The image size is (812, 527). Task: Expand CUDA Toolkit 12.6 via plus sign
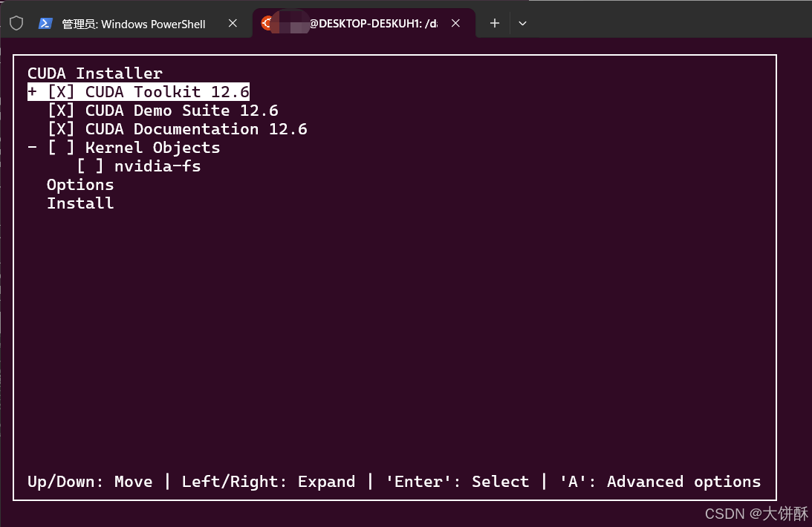(33, 92)
